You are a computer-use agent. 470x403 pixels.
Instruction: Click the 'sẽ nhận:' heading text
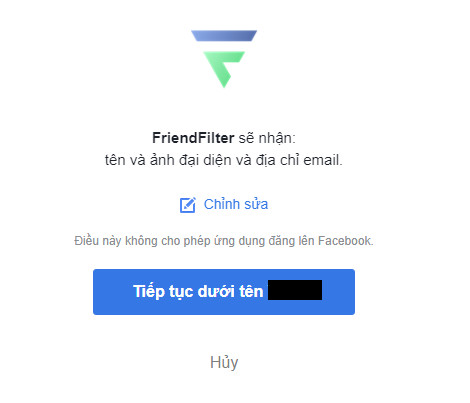point(267,138)
